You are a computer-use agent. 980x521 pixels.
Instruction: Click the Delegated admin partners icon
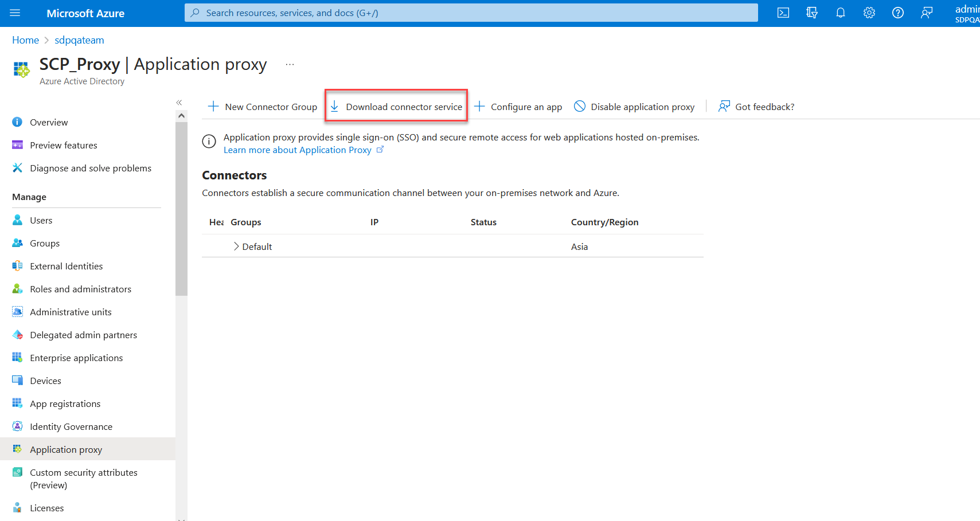click(17, 335)
